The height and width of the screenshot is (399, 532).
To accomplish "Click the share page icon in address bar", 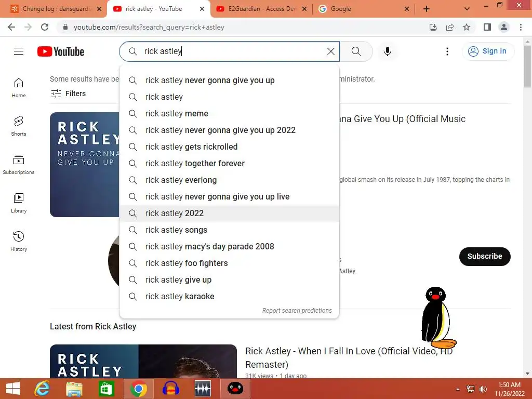I will click(450, 27).
